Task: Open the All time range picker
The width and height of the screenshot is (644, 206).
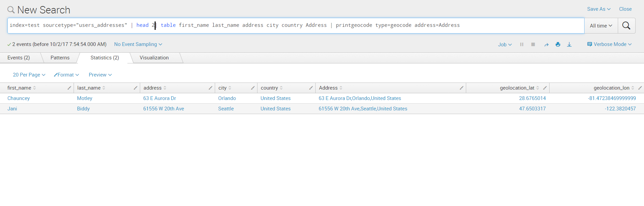Action: 601,26
